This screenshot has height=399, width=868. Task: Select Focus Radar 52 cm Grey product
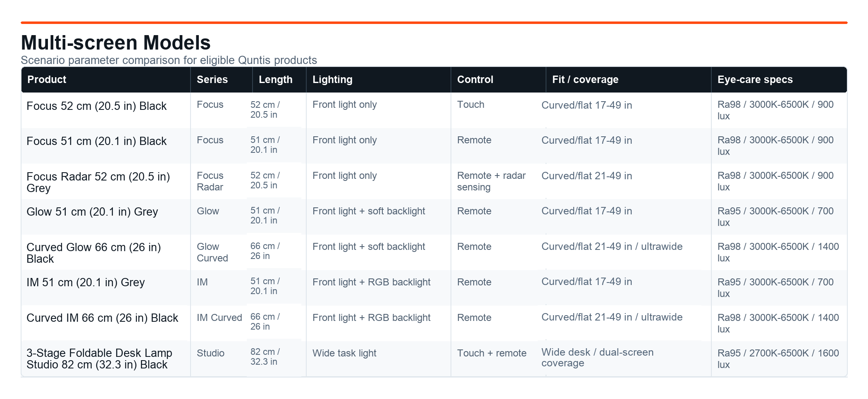[x=98, y=182]
